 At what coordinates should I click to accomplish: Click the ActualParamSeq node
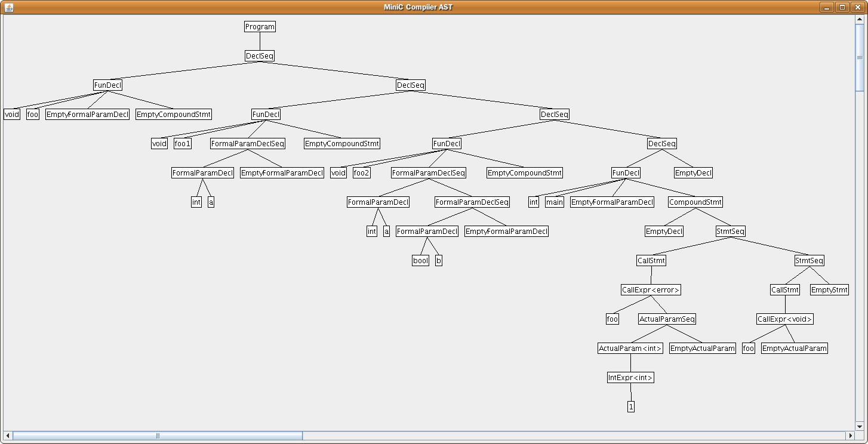pos(667,319)
